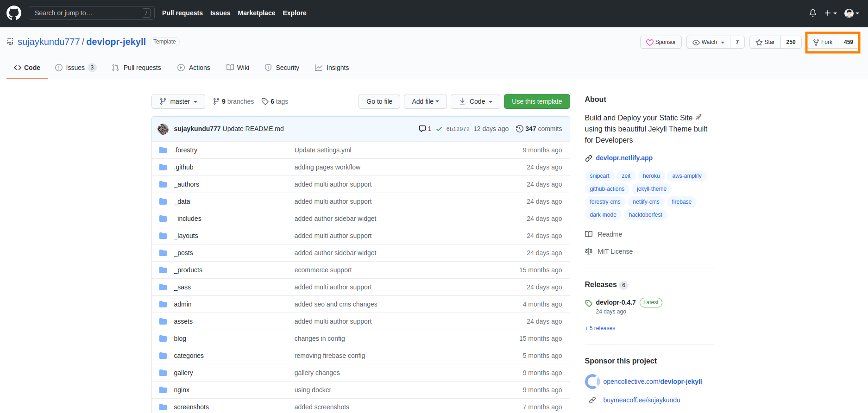This screenshot has width=868, height=413.
Task: Open the _authors folder
Action: pyautogui.click(x=187, y=184)
